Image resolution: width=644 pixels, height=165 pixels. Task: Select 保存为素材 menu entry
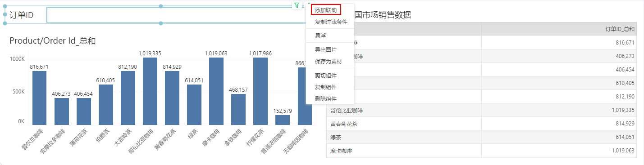[329, 61]
